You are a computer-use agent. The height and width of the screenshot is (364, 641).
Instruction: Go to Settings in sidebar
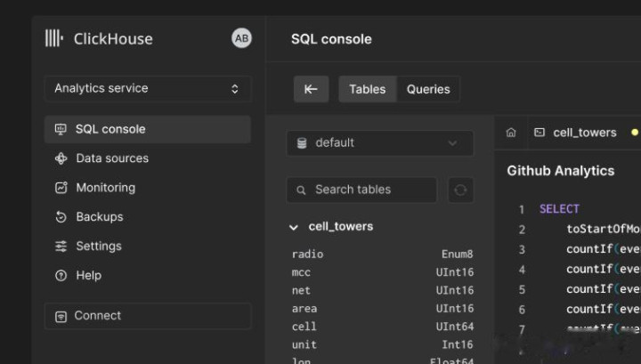point(98,247)
